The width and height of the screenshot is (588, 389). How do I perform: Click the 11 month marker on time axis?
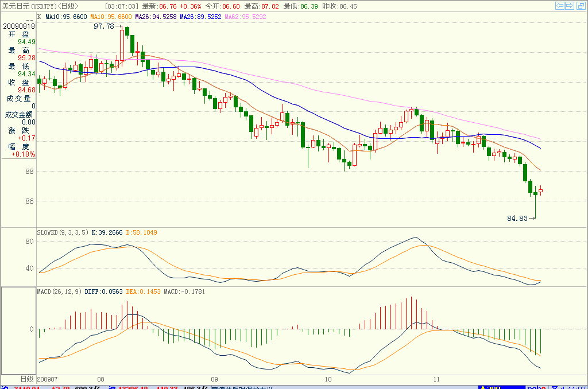click(436, 379)
